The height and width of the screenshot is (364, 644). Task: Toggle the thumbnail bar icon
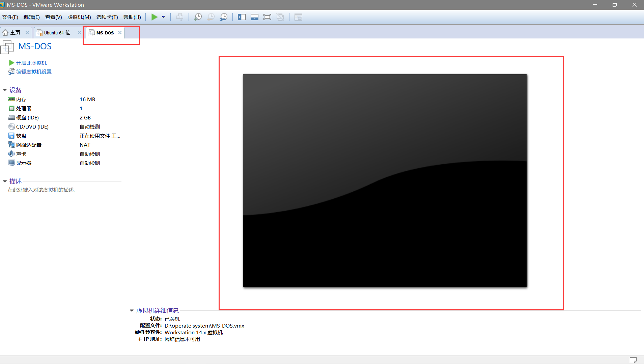click(x=254, y=17)
